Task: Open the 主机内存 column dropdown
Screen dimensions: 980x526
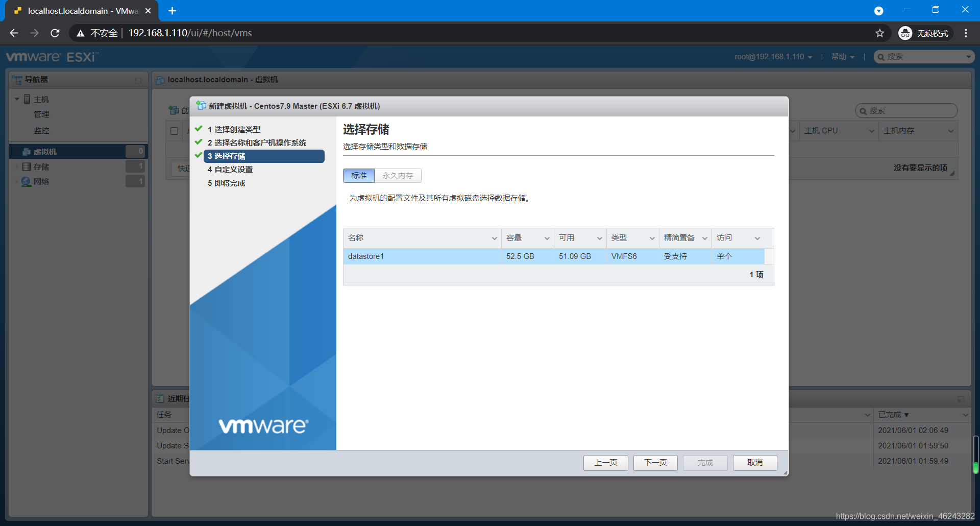Action: tap(950, 131)
